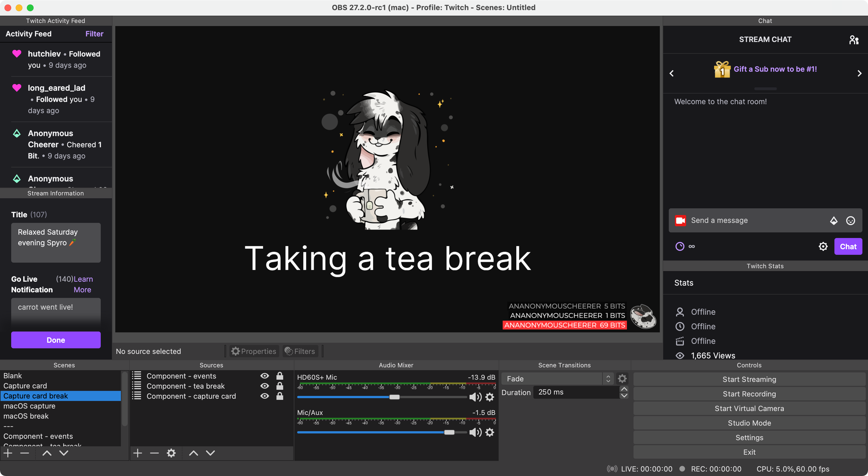Adjust HD60S+ Mic volume slider
Viewport: 868px width, 476px height.
point(394,397)
